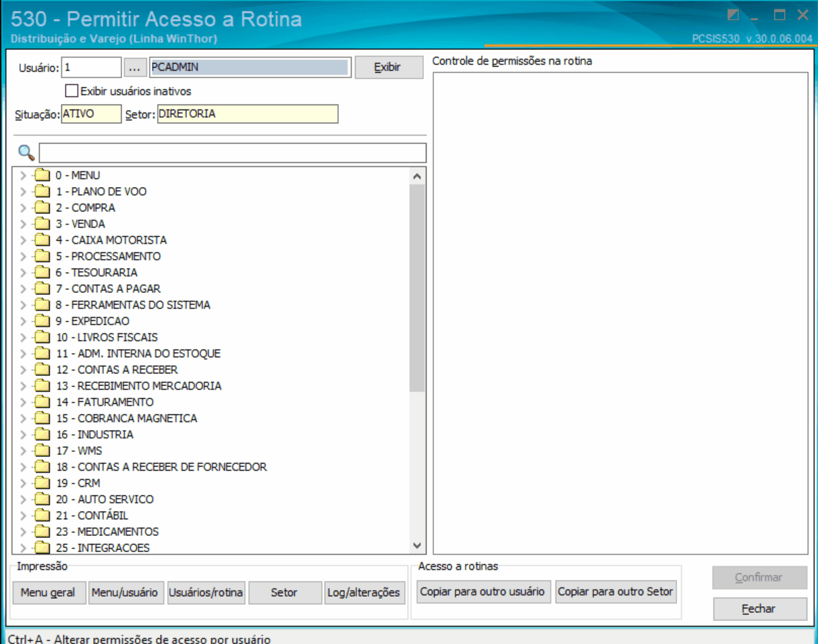Click the 17 - WMS folder icon
The width and height of the screenshot is (818, 644).
(43, 451)
